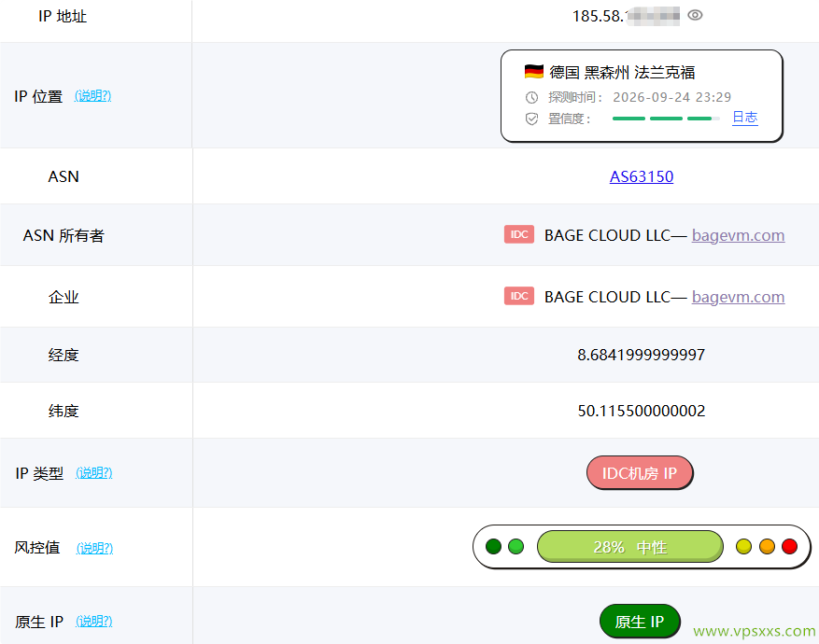Click the 纬度 row label

click(64, 411)
